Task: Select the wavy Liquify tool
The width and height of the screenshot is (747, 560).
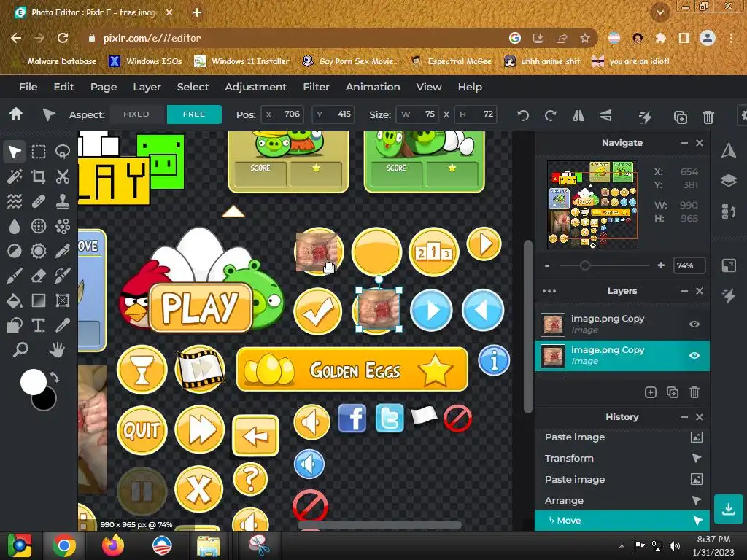Action: [x=15, y=201]
